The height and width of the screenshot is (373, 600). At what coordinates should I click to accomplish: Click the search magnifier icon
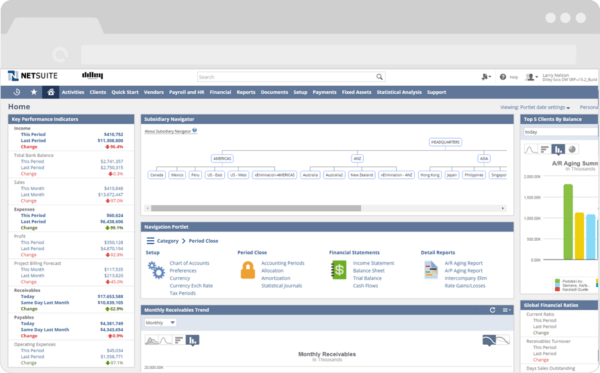pos(379,77)
